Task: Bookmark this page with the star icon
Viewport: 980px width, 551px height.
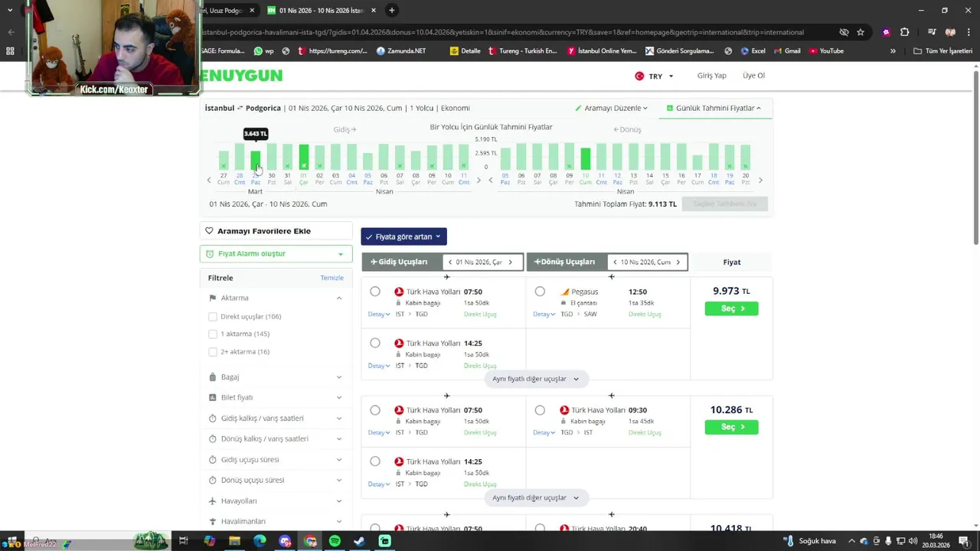Action: pyautogui.click(x=861, y=32)
